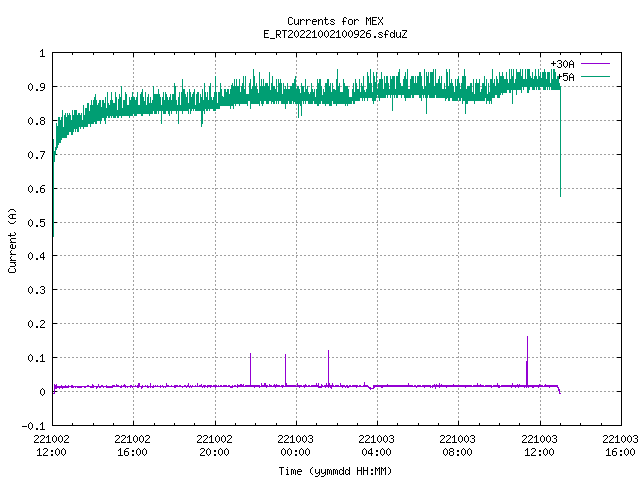Click the 'Current (A)' y-axis label

click(x=12, y=240)
